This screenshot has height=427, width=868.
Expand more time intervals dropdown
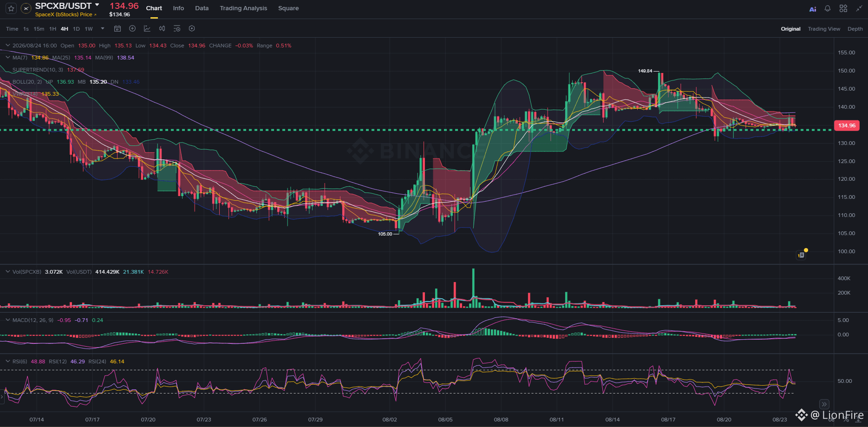coord(103,29)
